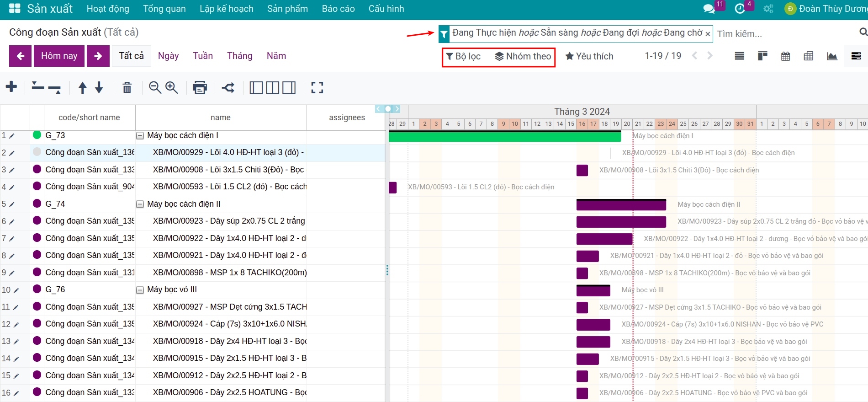The height and width of the screenshot is (402, 868).
Task: Open the Yêu thích favorites dropdown
Action: (589, 56)
